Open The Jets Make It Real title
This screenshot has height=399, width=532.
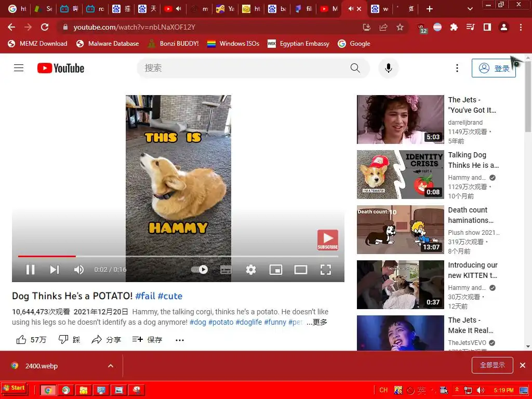point(471,325)
